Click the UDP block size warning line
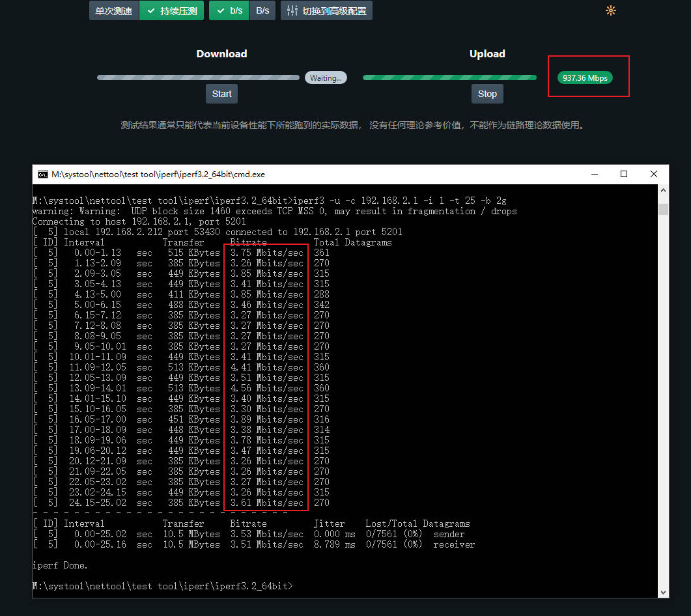Image resolution: width=691 pixels, height=616 pixels. pyautogui.click(x=275, y=211)
